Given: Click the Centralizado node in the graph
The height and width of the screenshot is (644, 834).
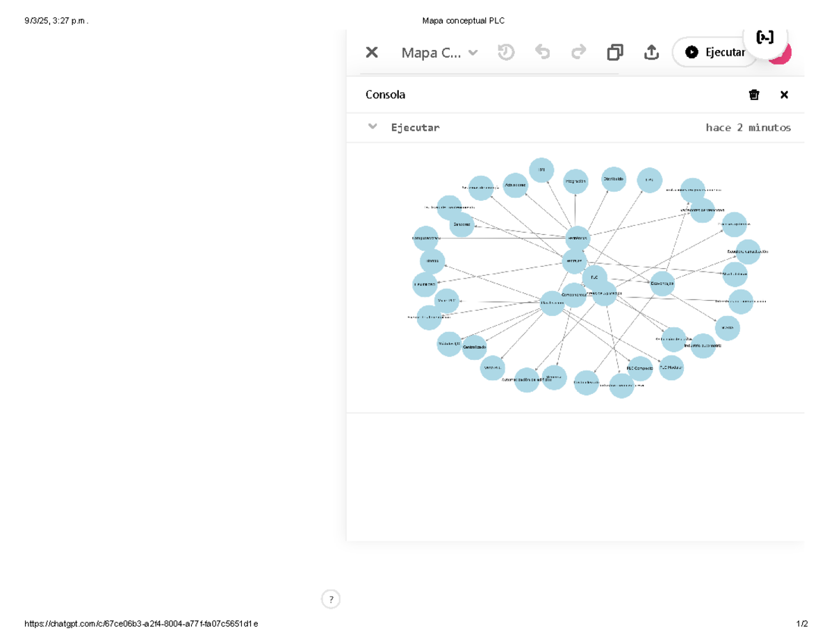Looking at the screenshot, I should 474,347.
